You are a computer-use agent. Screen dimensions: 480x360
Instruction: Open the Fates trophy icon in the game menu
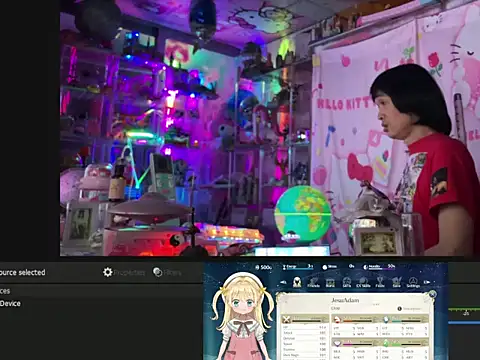pyautogui.click(x=380, y=282)
